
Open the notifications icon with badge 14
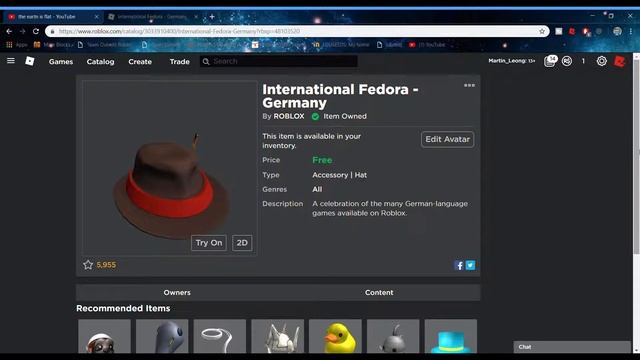pyautogui.click(x=550, y=61)
